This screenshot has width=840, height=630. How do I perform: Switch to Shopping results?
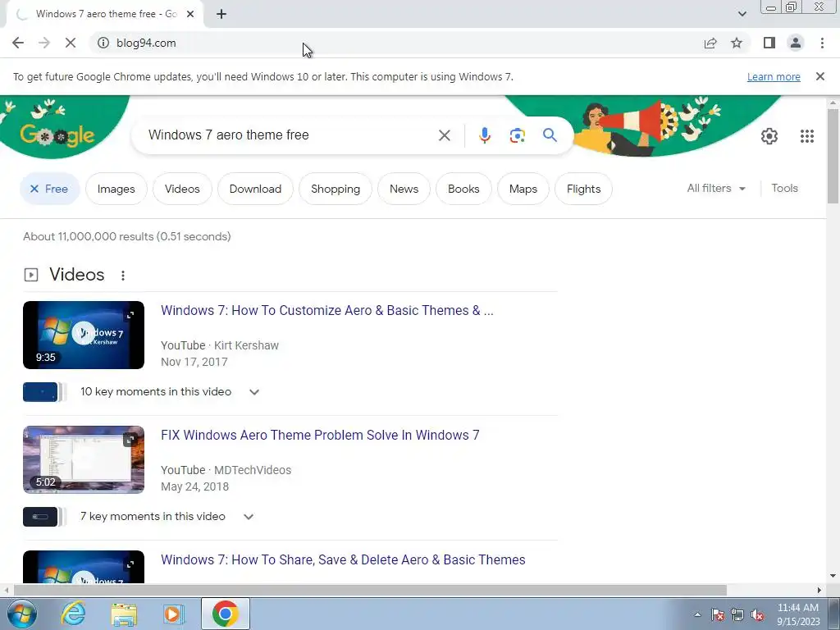(336, 189)
